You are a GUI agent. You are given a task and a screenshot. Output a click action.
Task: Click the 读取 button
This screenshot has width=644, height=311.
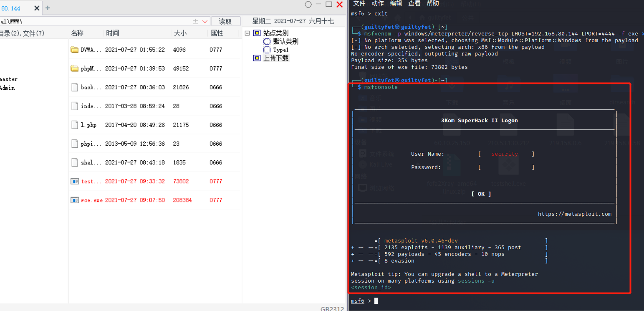225,21
